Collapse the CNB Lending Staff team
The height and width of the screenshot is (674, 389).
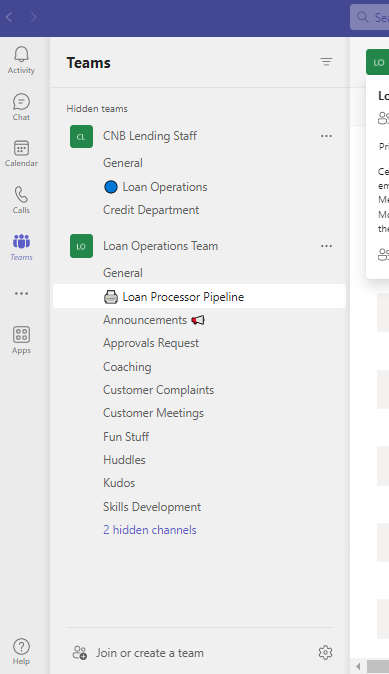point(150,136)
